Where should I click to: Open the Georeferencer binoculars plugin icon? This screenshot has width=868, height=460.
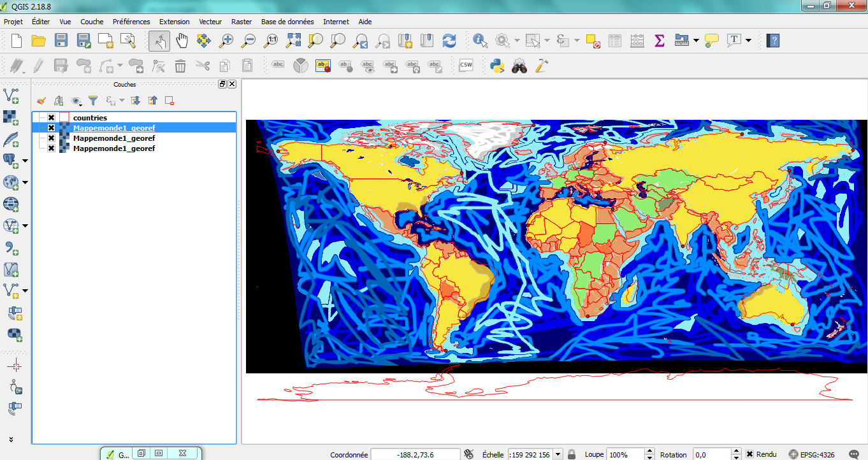point(519,65)
